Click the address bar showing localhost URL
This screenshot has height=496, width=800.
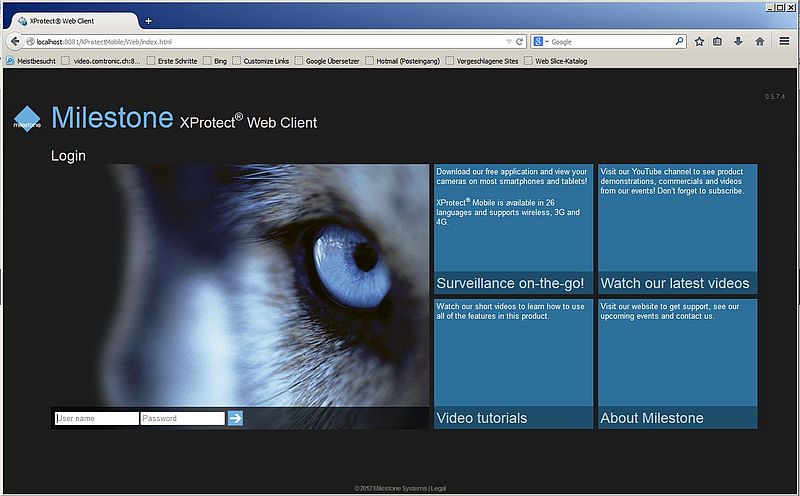[x=265, y=42]
